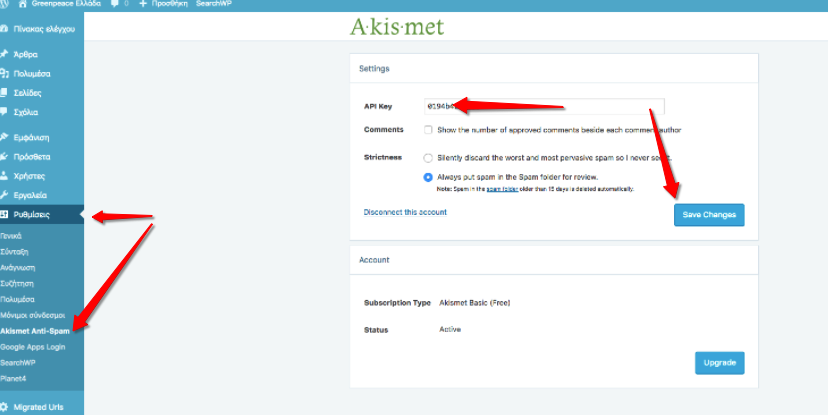Toggle show approved comments count checkbox
828x415 pixels.
428,130
